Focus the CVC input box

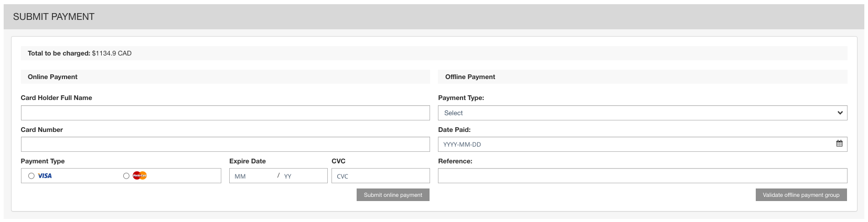[380, 176]
